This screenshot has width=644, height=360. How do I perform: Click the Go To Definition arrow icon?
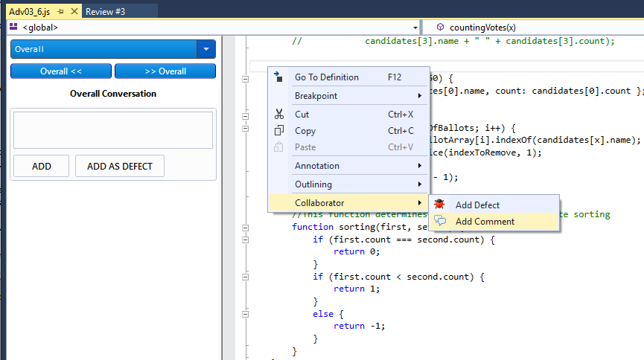tap(278, 77)
